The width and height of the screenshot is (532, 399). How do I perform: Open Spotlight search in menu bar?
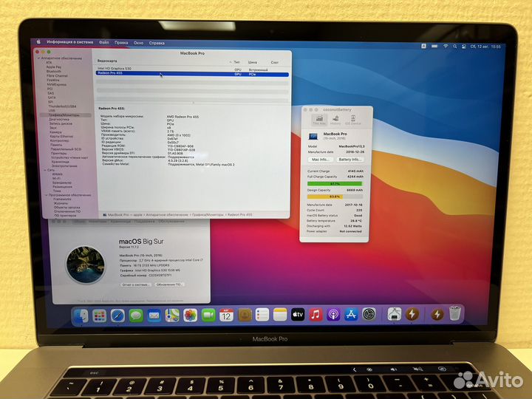click(454, 47)
